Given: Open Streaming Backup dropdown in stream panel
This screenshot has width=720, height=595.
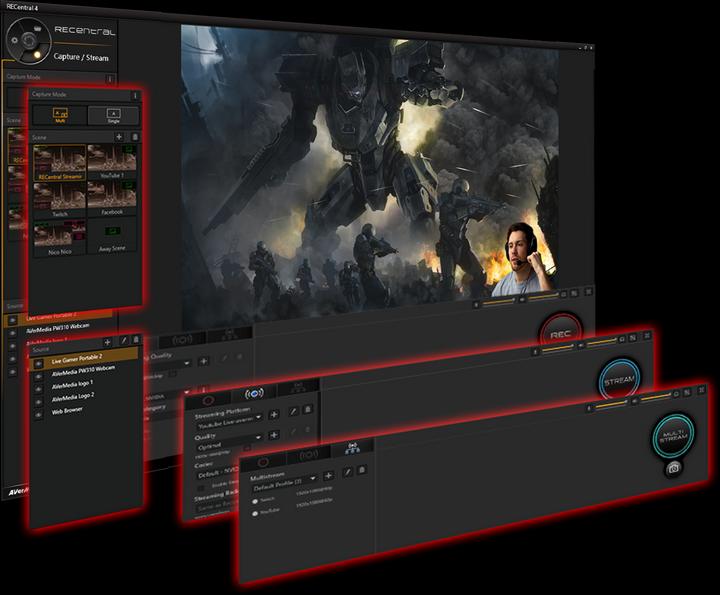Looking at the screenshot, I should pos(218,506).
